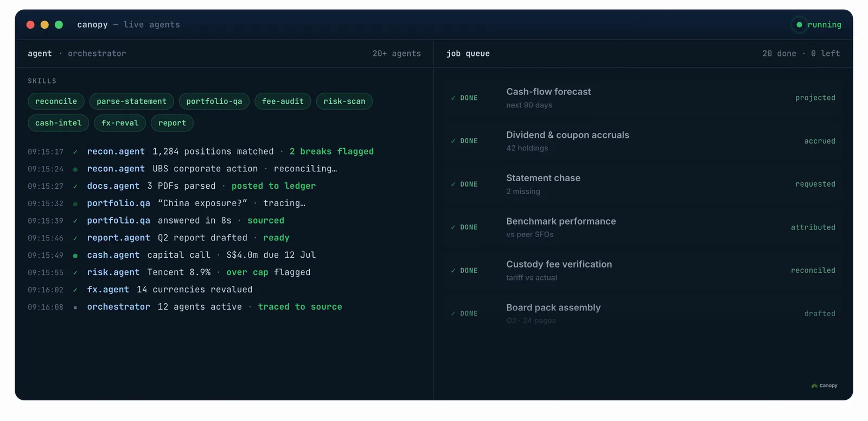
Task: Click fx.agent name in the log
Action: click(x=108, y=290)
